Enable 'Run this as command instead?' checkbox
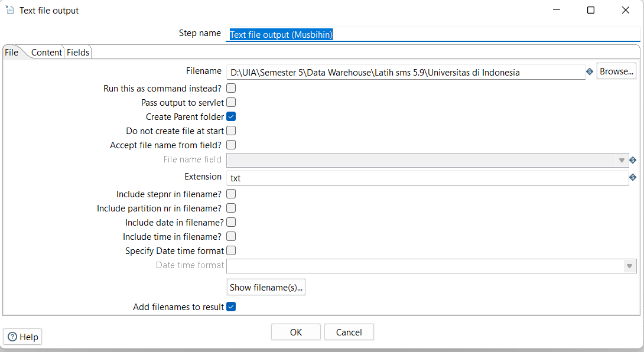The image size is (644, 352). (x=231, y=89)
